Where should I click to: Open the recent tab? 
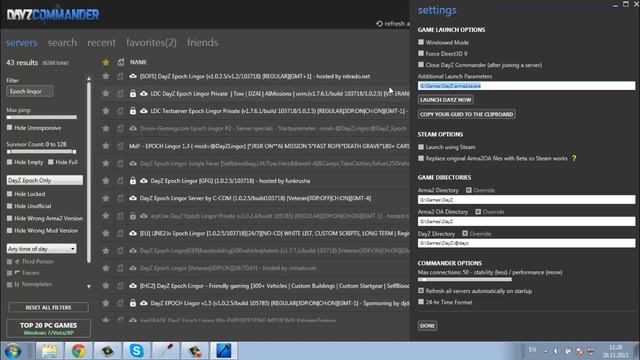101,42
